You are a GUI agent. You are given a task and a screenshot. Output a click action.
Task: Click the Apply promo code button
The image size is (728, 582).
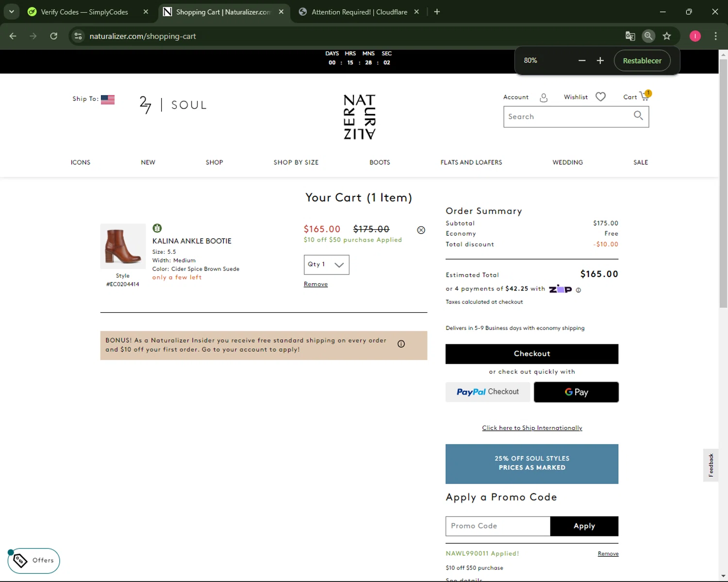(584, 526)
